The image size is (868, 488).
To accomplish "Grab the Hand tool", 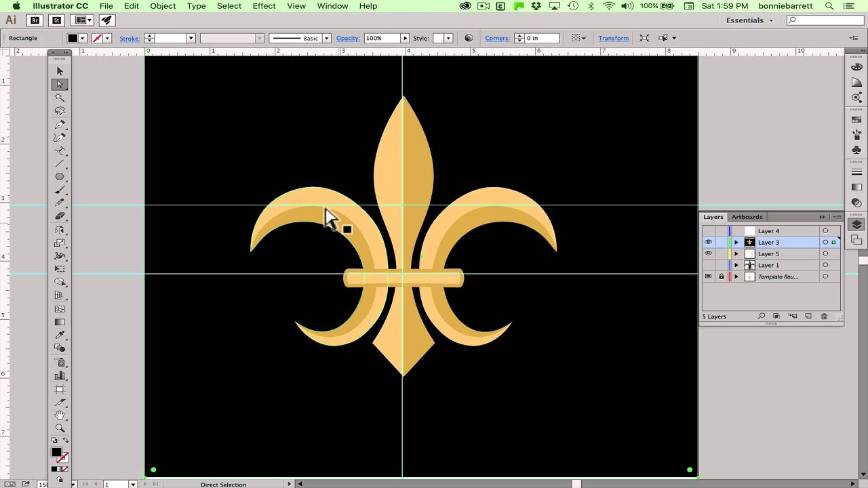I will (60, 415).
